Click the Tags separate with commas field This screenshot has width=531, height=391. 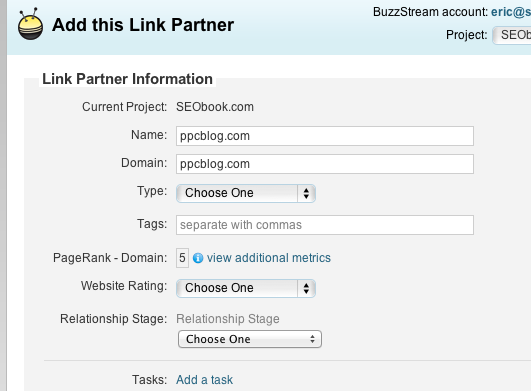pos(325,225)
